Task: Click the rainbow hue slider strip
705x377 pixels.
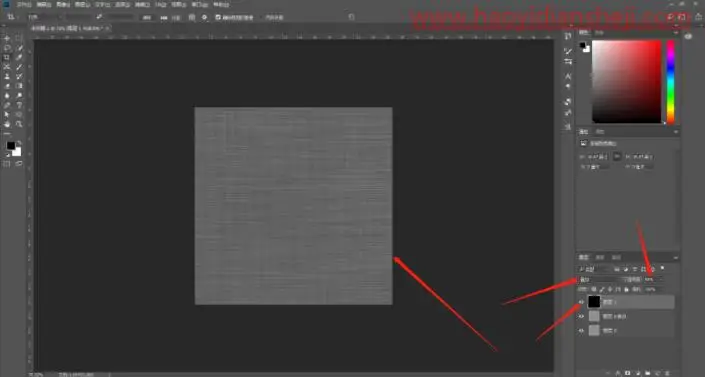Action: 670,81
